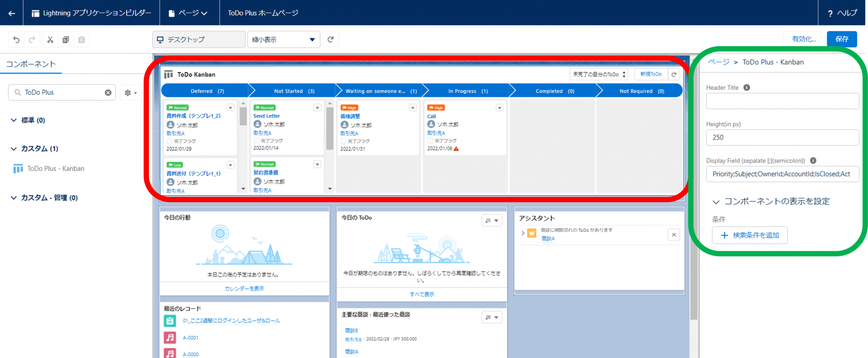
Task: Click the 01_ここ2週間 record report icon
Action: (x=170, y=321)
